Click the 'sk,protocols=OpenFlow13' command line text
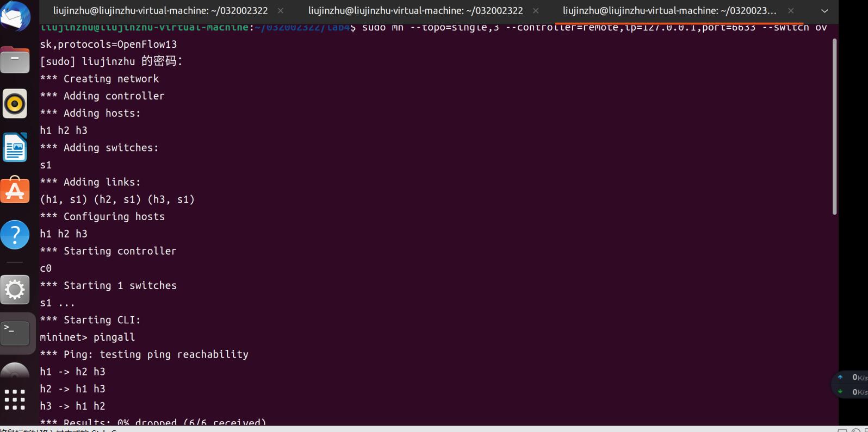The height and width of the screenshot is (432, 868). (x=108, y=44)
